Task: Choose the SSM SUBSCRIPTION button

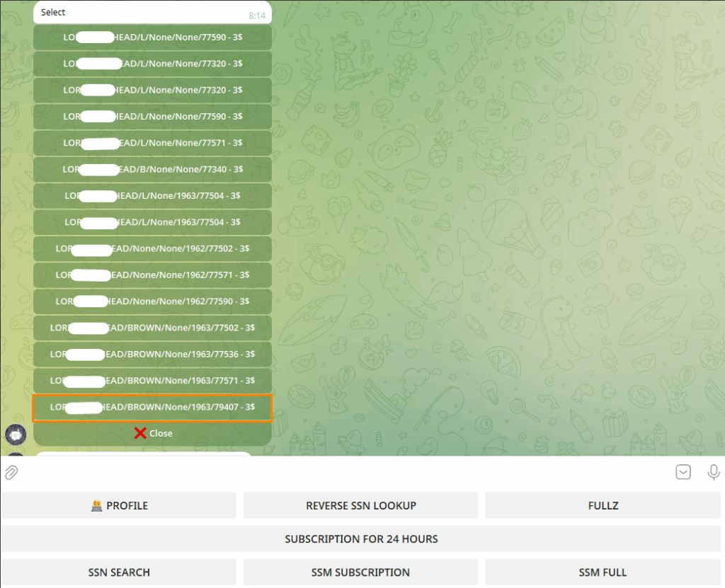Action: pyautogui.click(x=360, y=572)
